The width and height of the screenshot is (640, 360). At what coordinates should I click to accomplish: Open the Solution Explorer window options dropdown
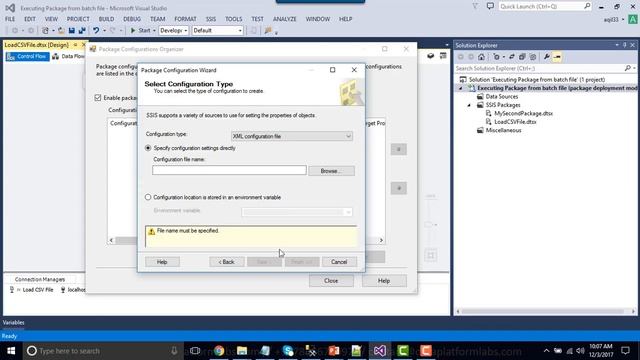click(x=617, y=45)
